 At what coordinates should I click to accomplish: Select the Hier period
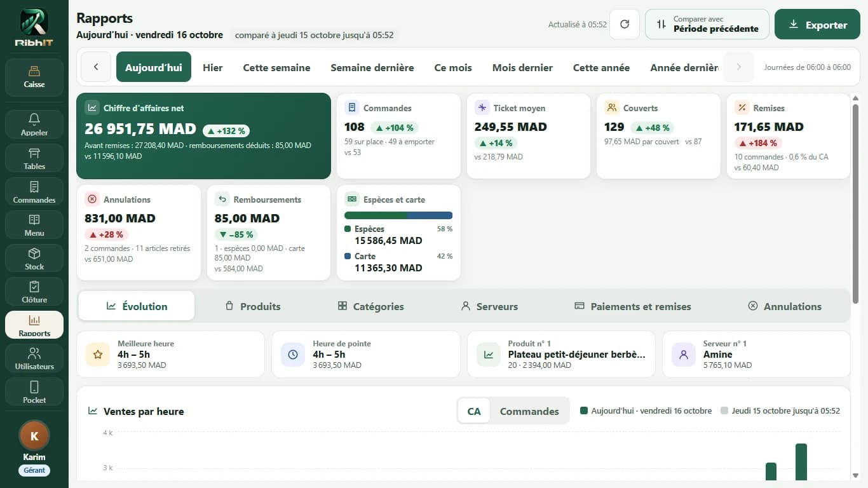(213, 67)
